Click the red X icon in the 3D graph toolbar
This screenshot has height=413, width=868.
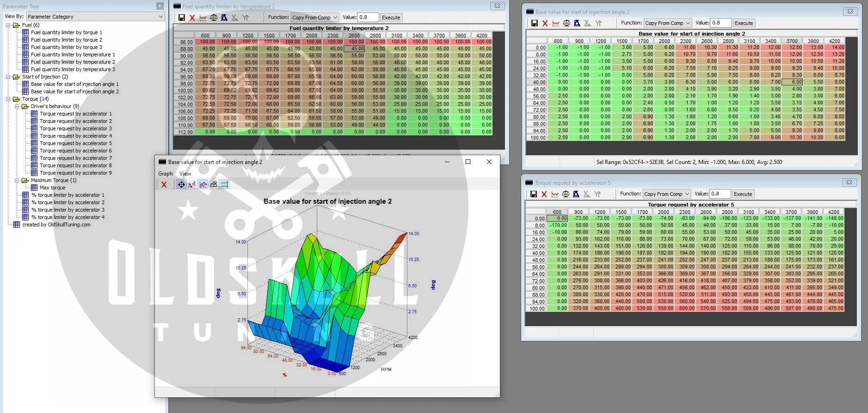pyautogui.click(x=164, y=184)
